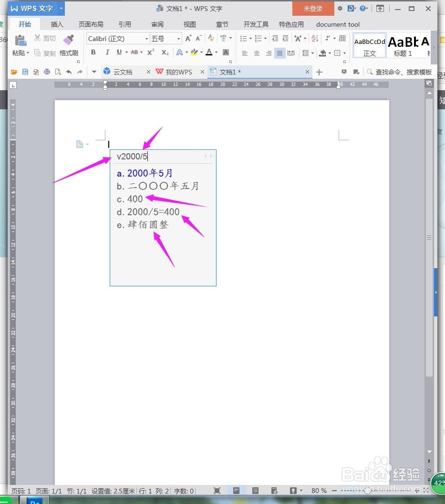Screen dimensions: 445x504
Task: Expand the Paste (粘贴) dropdown arrow
Action: pyautogui.click(x=28, y=52)
